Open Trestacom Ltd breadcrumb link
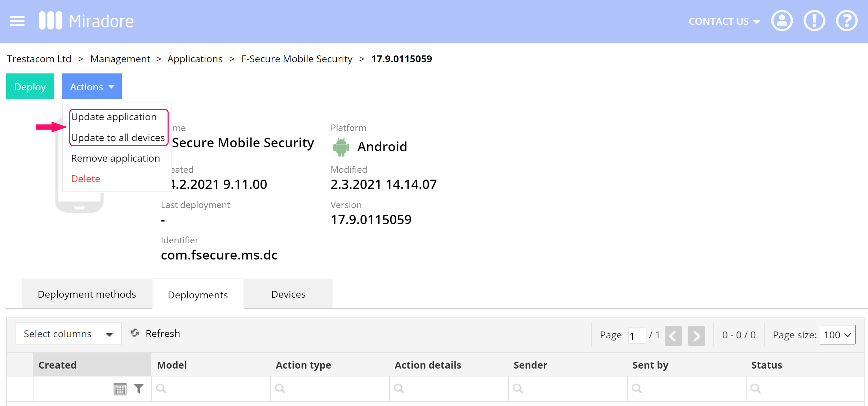Screen dimensions: 868x406 [39, 59]
